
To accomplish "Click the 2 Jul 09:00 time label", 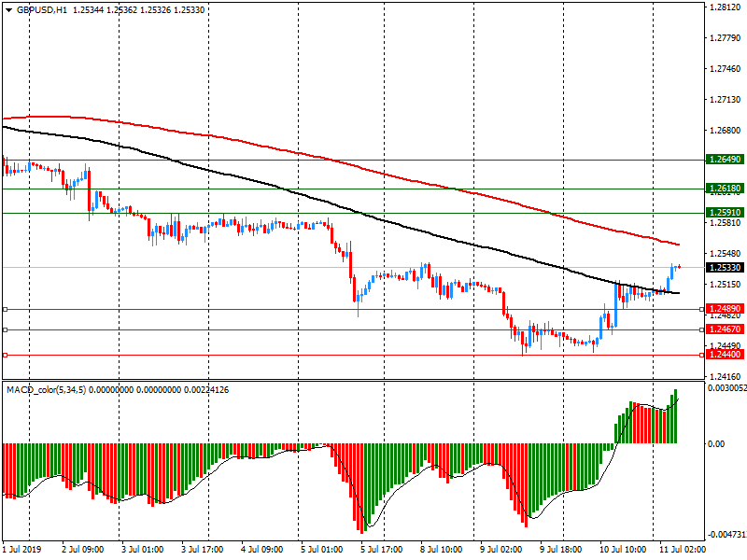I will 83,550.
